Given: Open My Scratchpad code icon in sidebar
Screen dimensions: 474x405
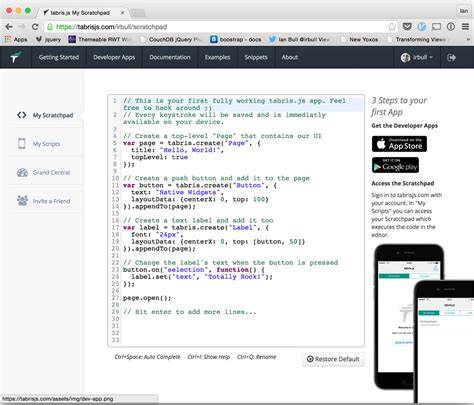Looking at the screenshot, I should pos(22,115).
